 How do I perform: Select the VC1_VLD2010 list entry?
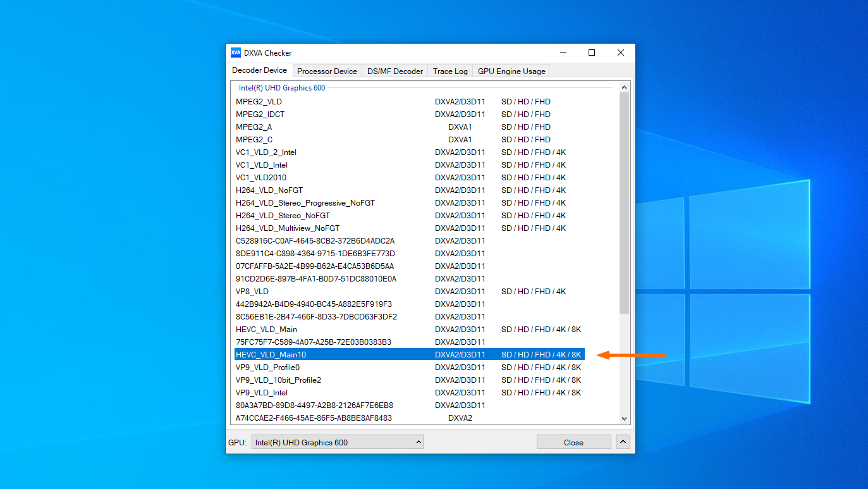pyautogui.click(x=261, y=178)
